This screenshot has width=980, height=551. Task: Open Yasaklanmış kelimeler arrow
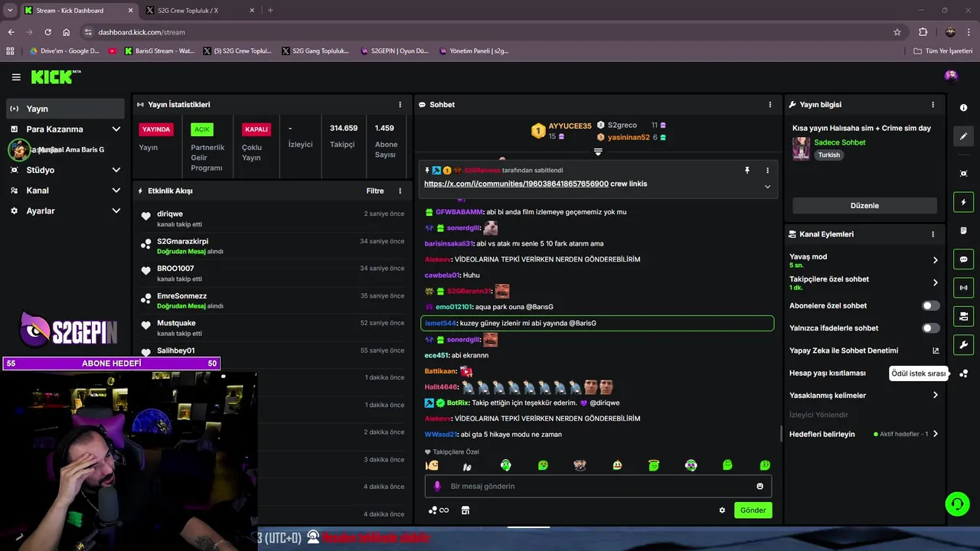tap(935, 395)
